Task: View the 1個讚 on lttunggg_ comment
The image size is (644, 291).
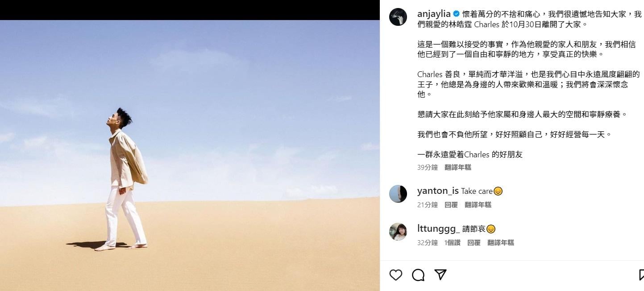Action: pyautogui.click(x=452, y=242)
